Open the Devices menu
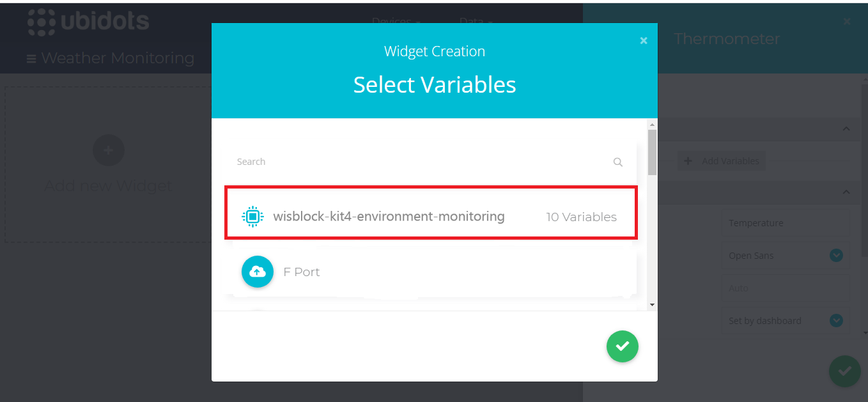Viewport: 868px width, 402px height. pyautogui.click(x=396, y=21)
